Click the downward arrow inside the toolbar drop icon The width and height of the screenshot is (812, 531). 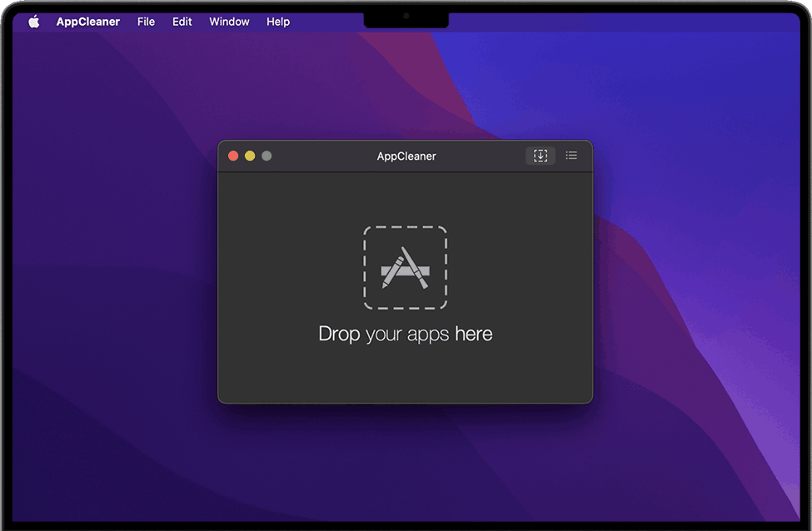click(x=540, y=156)
